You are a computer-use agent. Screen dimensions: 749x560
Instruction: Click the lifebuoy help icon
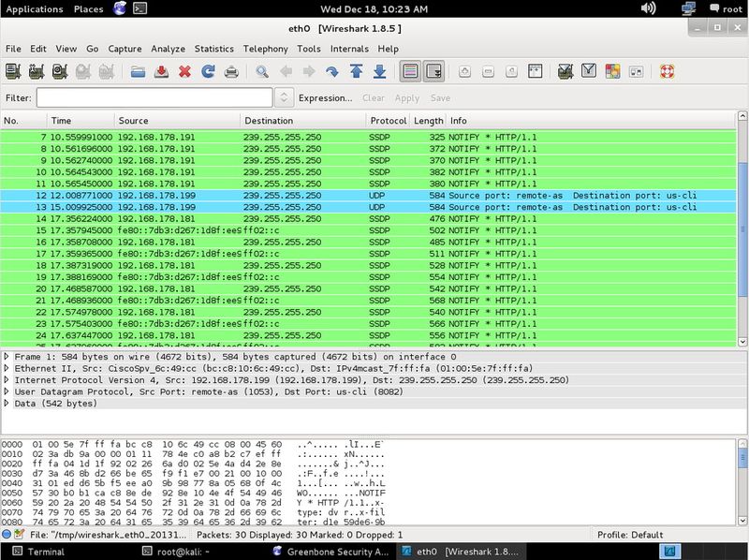[x=667, y=71]
